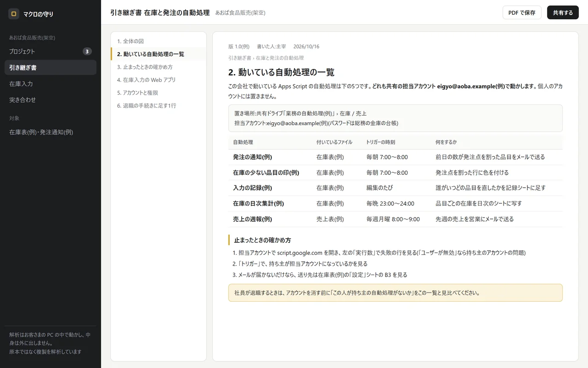Click the 止まったときの確かめ方 subheading
The image size is (588, 368).
coord(262,240)
